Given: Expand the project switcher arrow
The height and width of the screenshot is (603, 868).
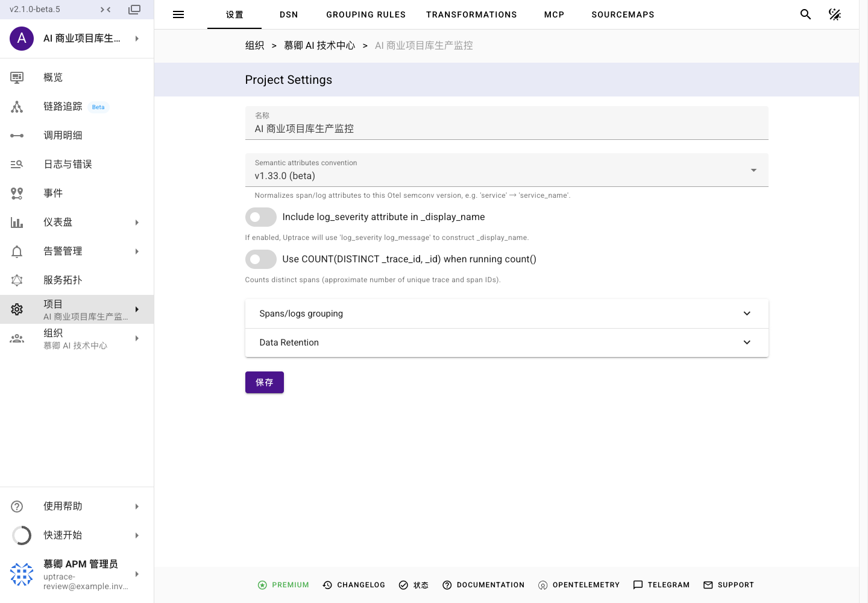Looking at the screenshot, I should [x=137, y=39].
